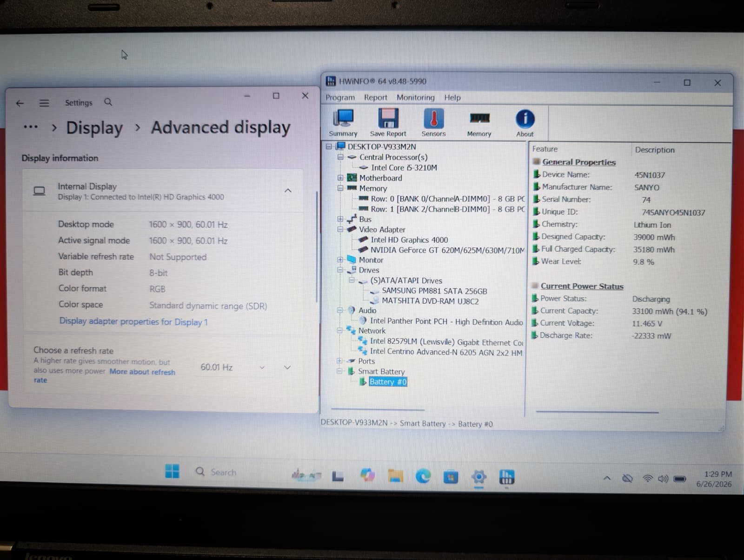
Task: Click the breadcrumb ellipsis in Settings
Action: [x=31, y=127]
